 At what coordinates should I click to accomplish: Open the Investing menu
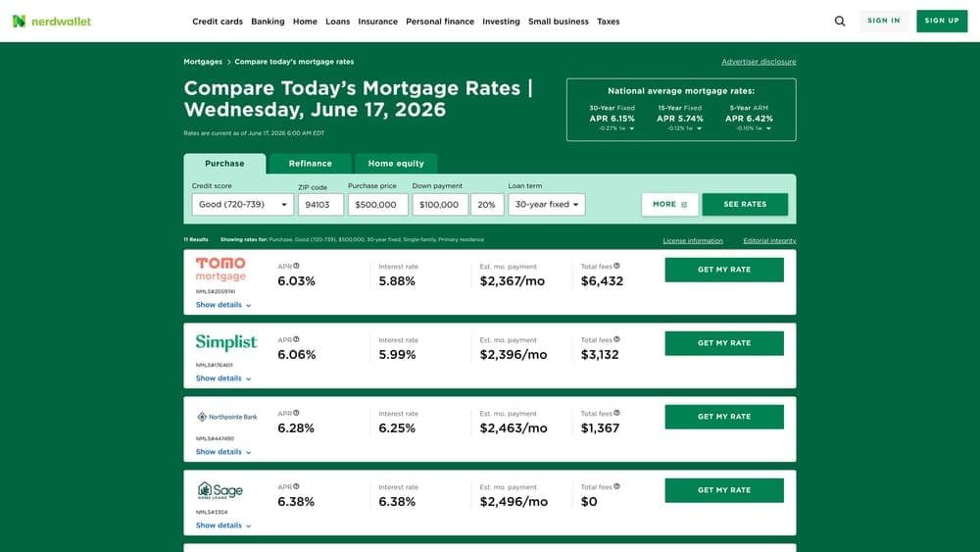501,22
